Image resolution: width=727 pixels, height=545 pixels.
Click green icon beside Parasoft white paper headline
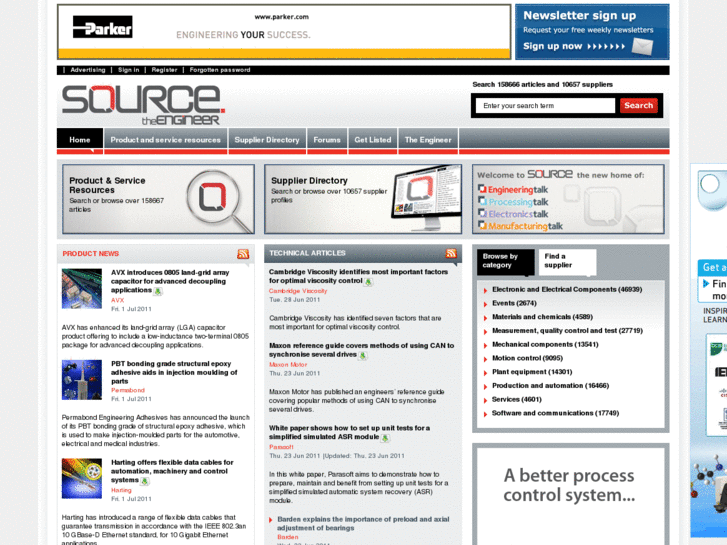pyautogui.click(x=385, y=437)
